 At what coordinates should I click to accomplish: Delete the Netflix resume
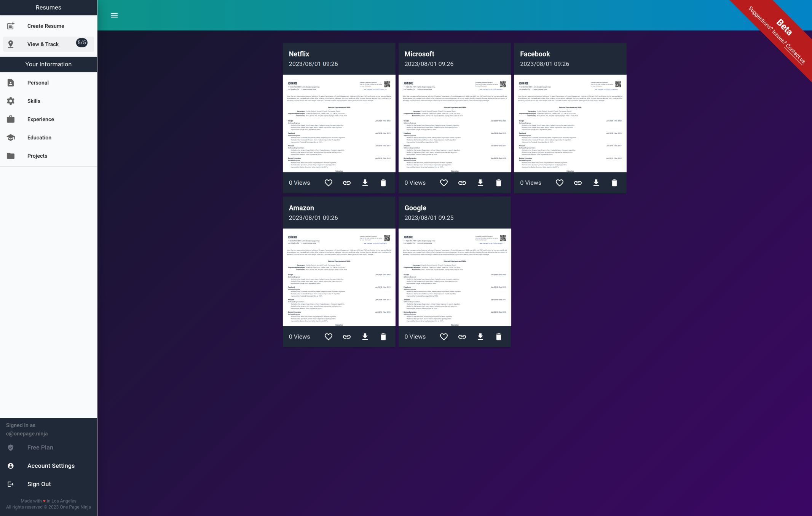pyautogui.click(x=383, y=183)
